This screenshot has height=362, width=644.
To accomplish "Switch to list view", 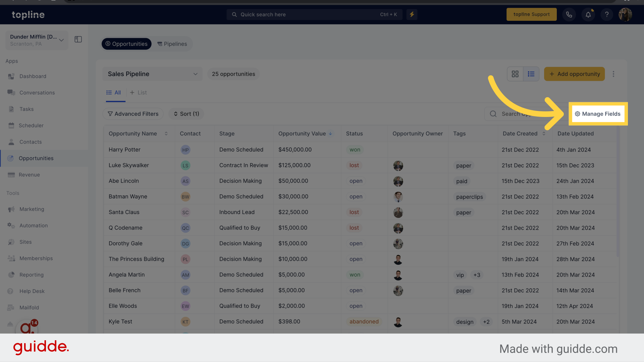I will pyautogui.click(x=531, y=74).
